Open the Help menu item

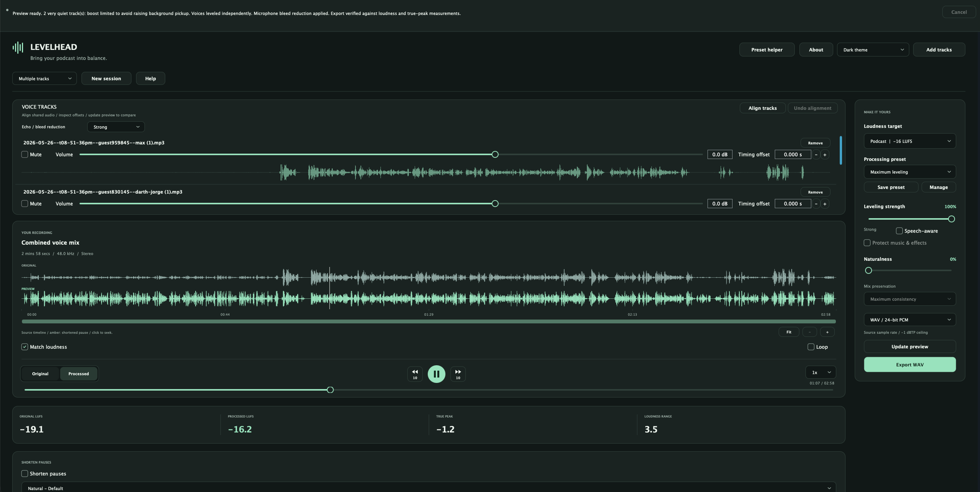pos(150,79)
